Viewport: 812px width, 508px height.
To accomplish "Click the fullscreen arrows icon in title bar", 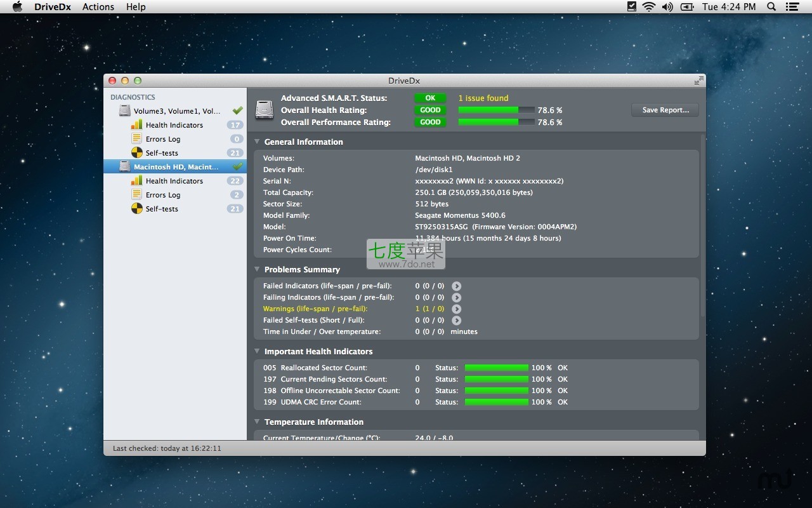I will pyautogui.click(x=698, y=81).
